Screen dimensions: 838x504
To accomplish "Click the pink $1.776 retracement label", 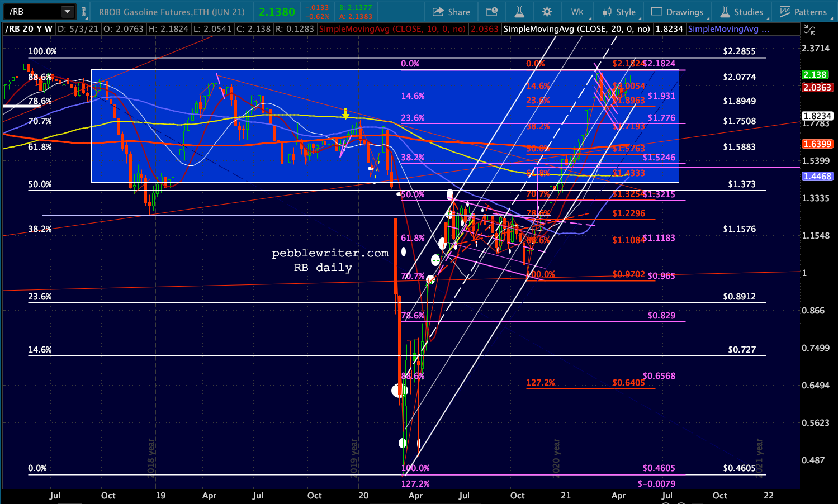I will click(x=661, y=118).
